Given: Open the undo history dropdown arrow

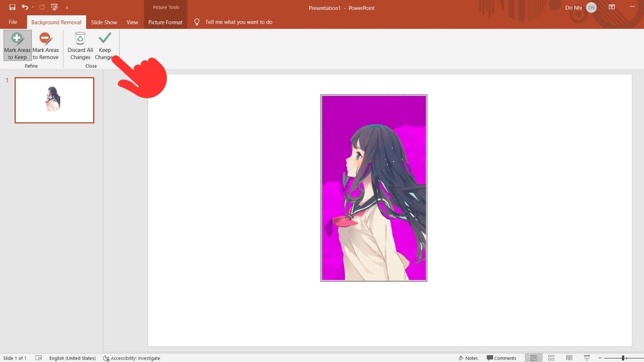Looking at the screenshot, I should [x=32, y=8].
